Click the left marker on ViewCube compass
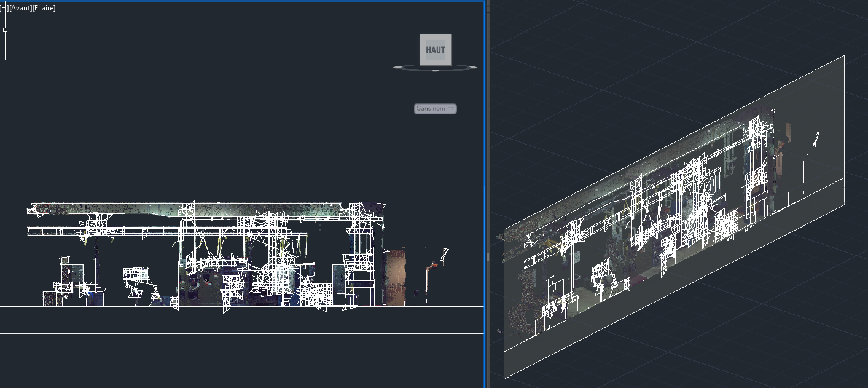868x388 pixels. (x=396, y=66)
